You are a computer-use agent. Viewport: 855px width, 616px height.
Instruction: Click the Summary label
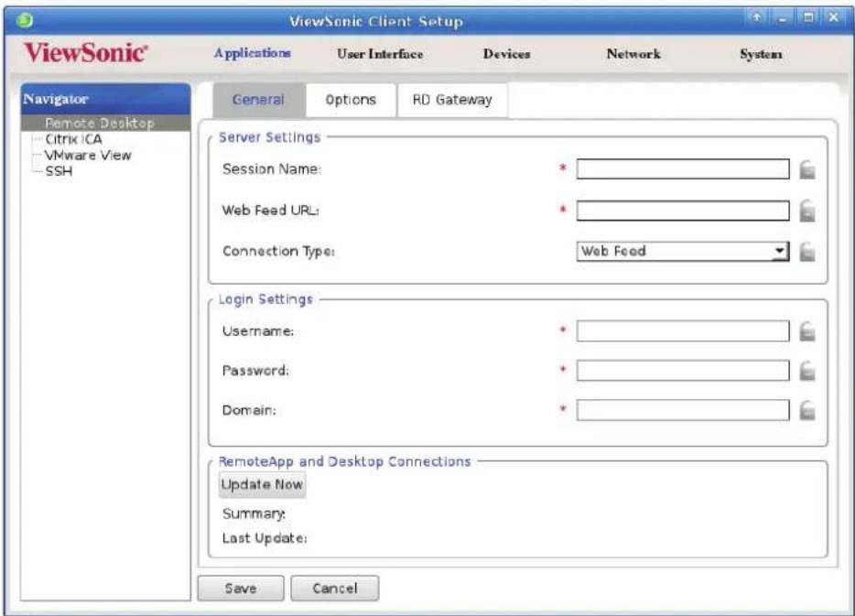click(x=254, y=514)
